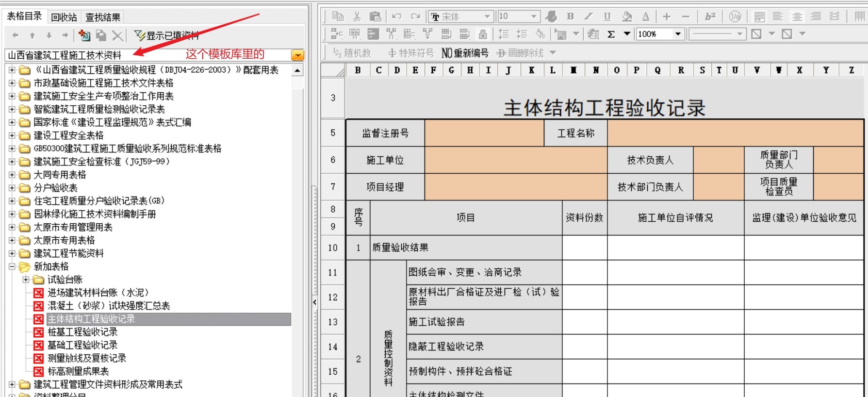This screenshot has height=397, width=868.
Task: Select 基础工程验收记录 in the tree
Action: tap(82, 346)
